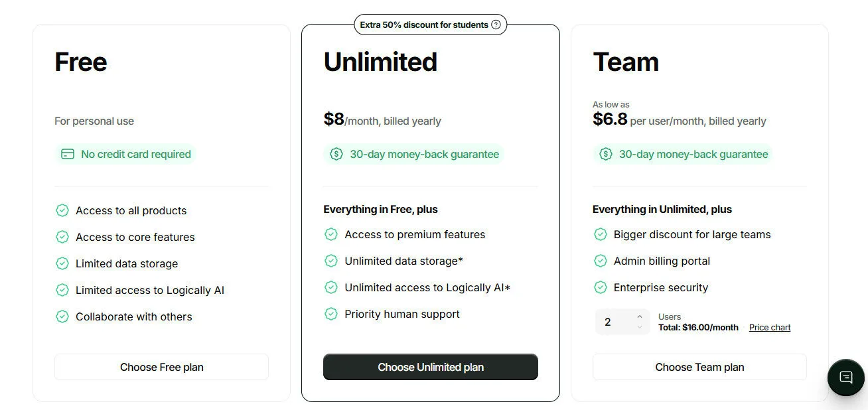The width and height of the screenshot is (868, 410).
Task: Open the Price chart link
Action: 769,327
